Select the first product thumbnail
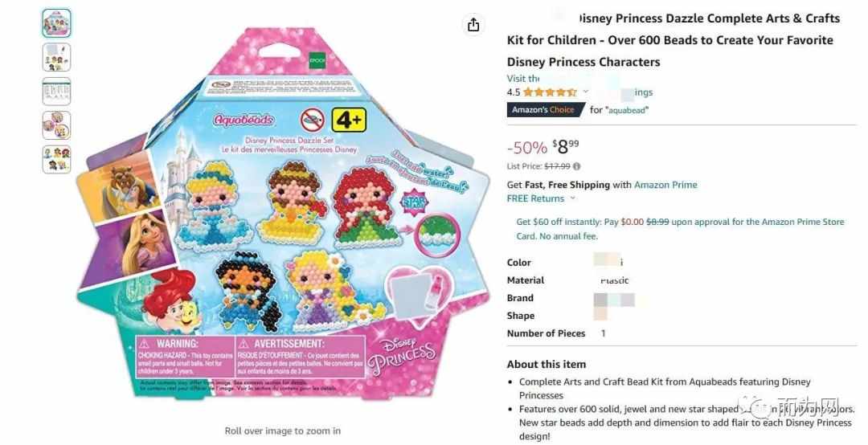 click(56, 23)
